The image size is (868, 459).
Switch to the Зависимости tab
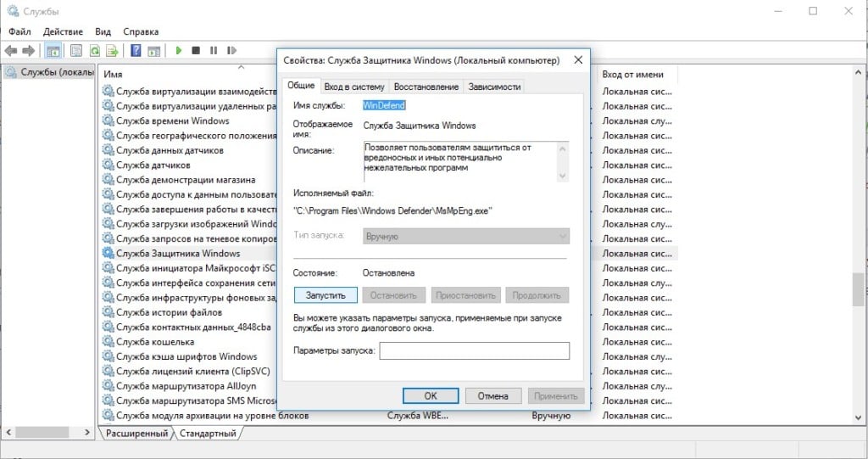click(495, 87)
